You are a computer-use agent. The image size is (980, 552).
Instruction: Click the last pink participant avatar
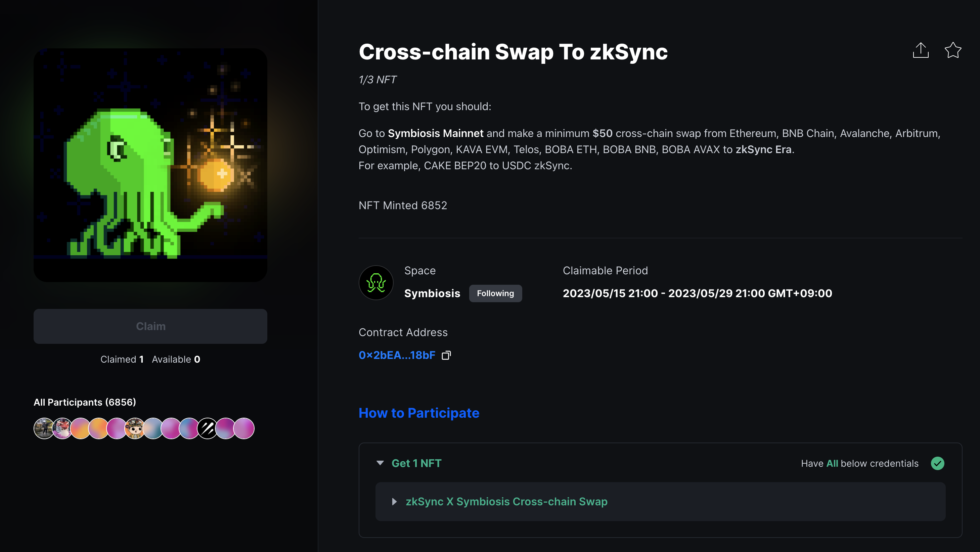(244, 428)
